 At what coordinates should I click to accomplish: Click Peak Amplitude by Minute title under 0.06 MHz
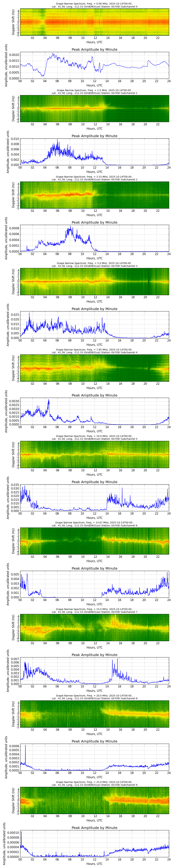pos(94,49)
